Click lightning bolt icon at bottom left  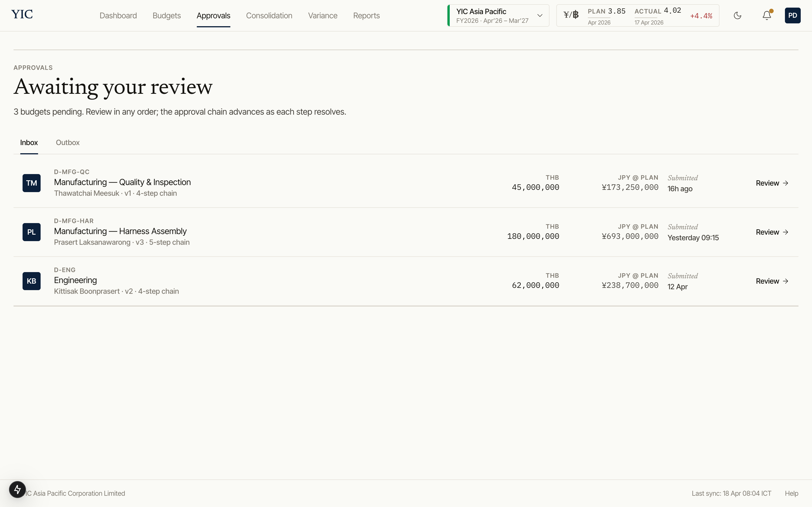click(x=17, y=490)
